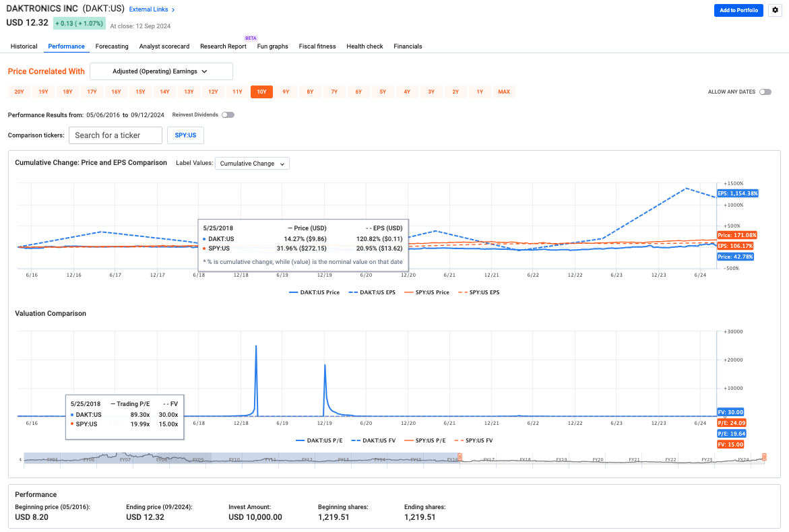Open the External Links link
This screenshot has width=789, height=532.
pos(148,9)
